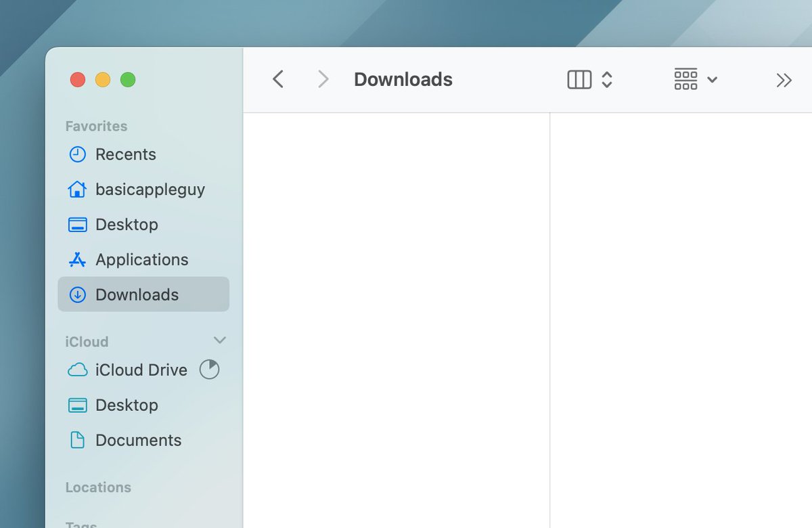The height and width of the screenshot is (528, 812).
Task: Go forward with the right chevron arrow
Action: (x=323, y=79)
